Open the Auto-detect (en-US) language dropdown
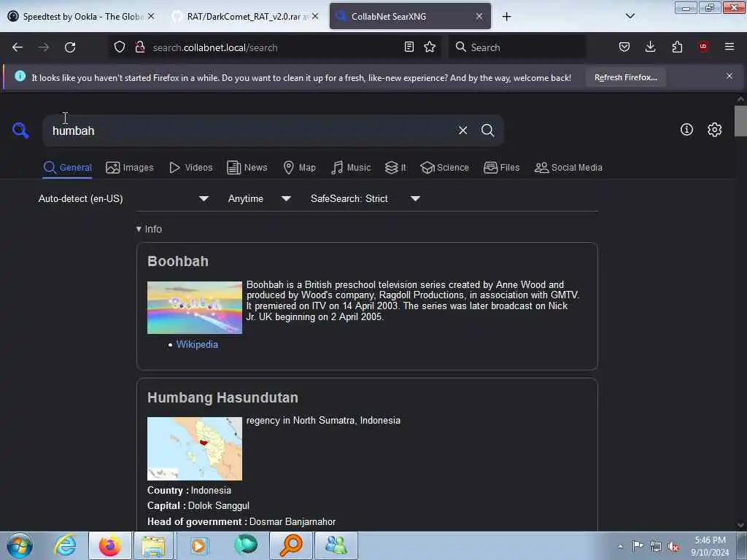The image size is (747, 560). tap(123, 198)
